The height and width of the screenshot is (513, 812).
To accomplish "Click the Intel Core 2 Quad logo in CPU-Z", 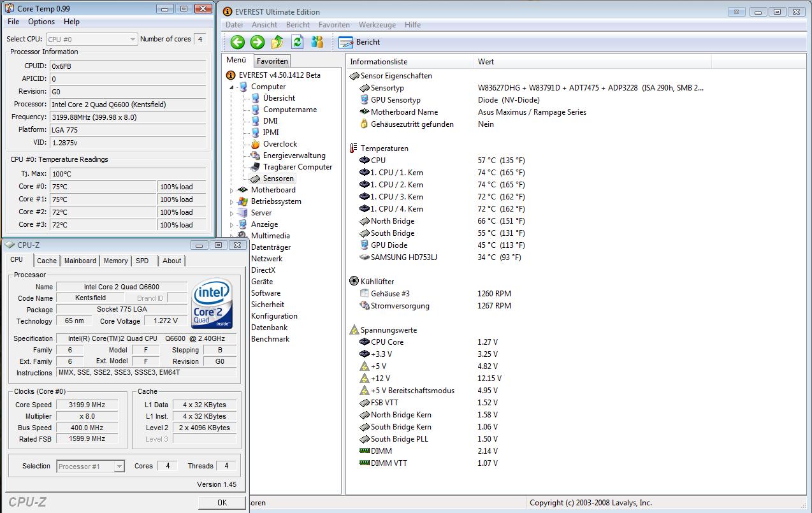I will tap(212, 303).
